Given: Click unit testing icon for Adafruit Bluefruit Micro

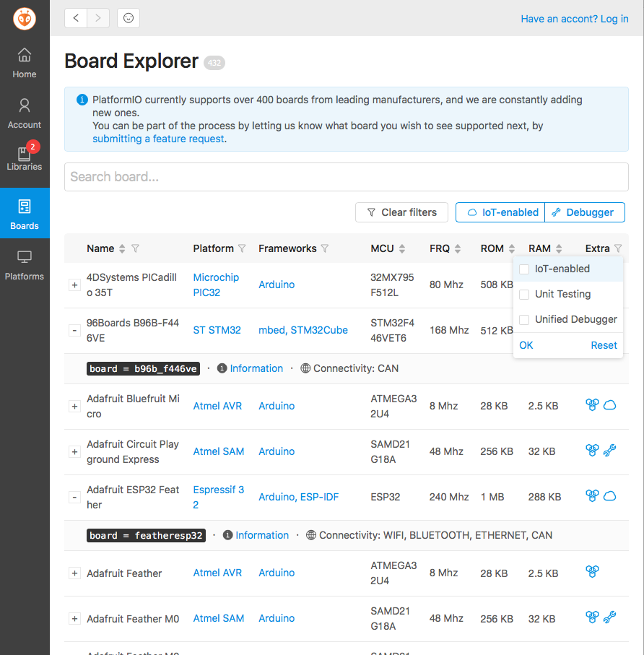Looking at the screenshot, I should tap(592, 405).
